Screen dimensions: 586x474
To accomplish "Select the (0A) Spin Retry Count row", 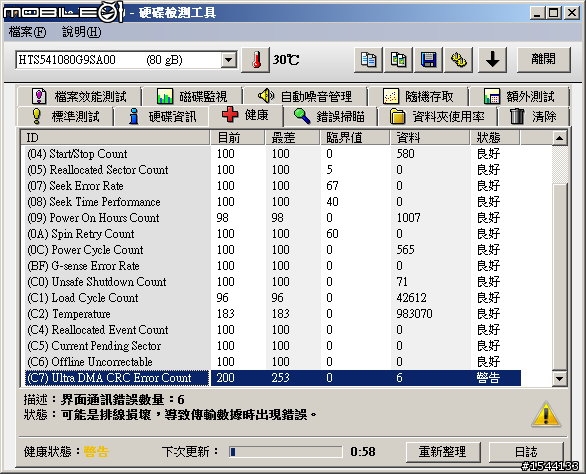I will coord(272,234).
